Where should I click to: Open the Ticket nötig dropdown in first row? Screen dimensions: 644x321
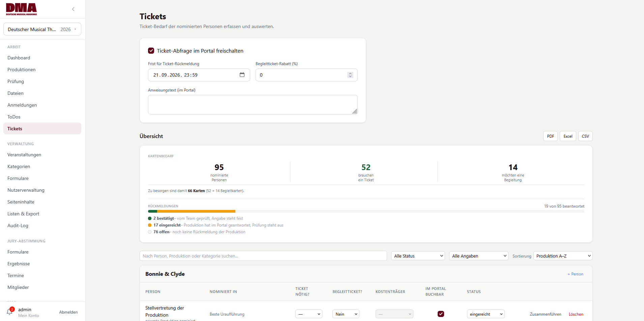coord(309,314)
